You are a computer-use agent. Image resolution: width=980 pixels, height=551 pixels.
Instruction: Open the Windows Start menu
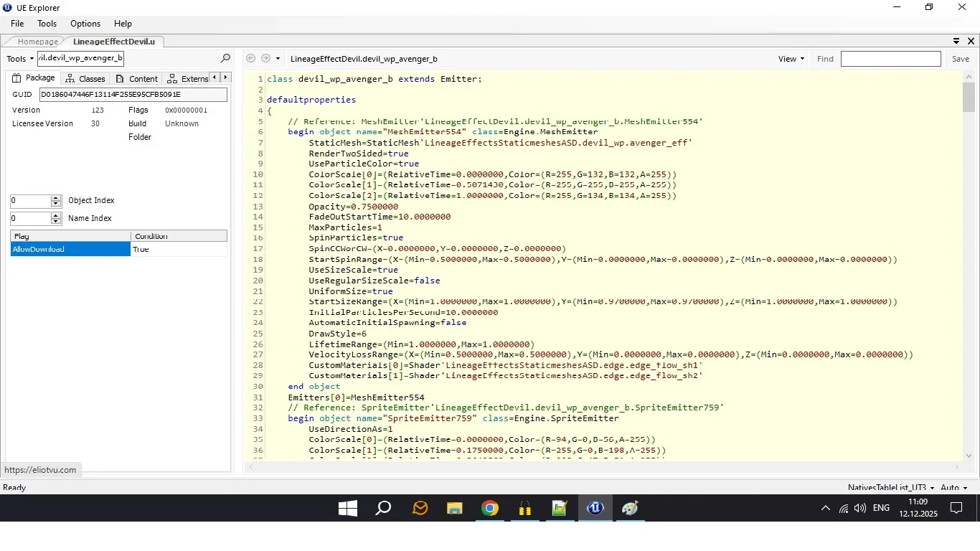348,508
